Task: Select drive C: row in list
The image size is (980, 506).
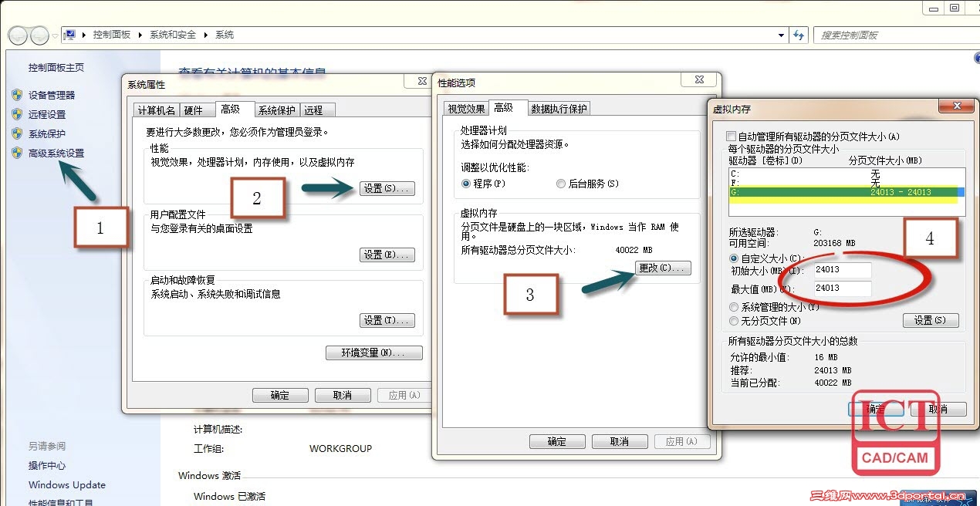Action: pyautogui.click(x=847, y=174)
